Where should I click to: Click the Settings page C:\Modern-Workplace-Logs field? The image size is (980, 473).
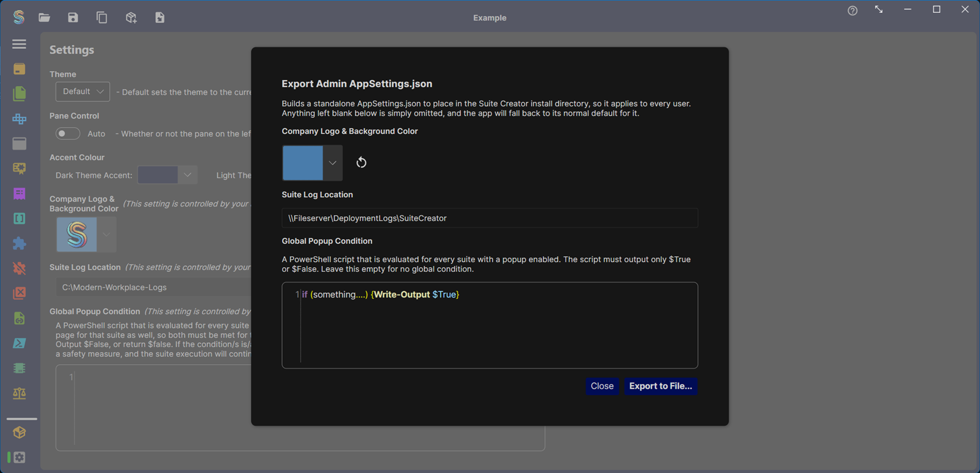click(153, 287)
